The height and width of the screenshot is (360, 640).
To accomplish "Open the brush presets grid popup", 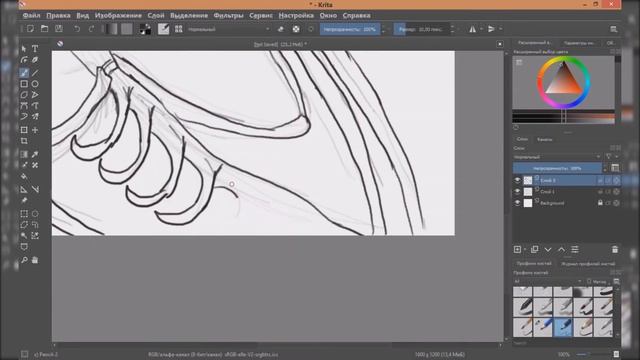I will (x=178, y=29).
